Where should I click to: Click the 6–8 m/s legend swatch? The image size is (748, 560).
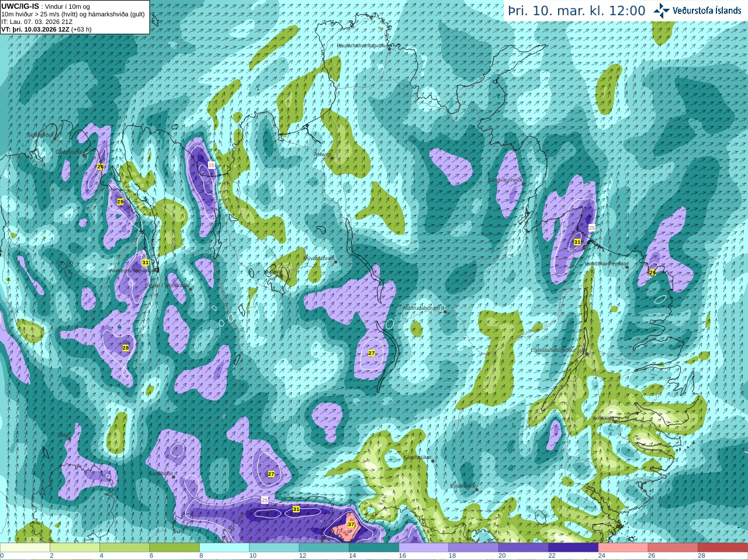tap(175, 548)
